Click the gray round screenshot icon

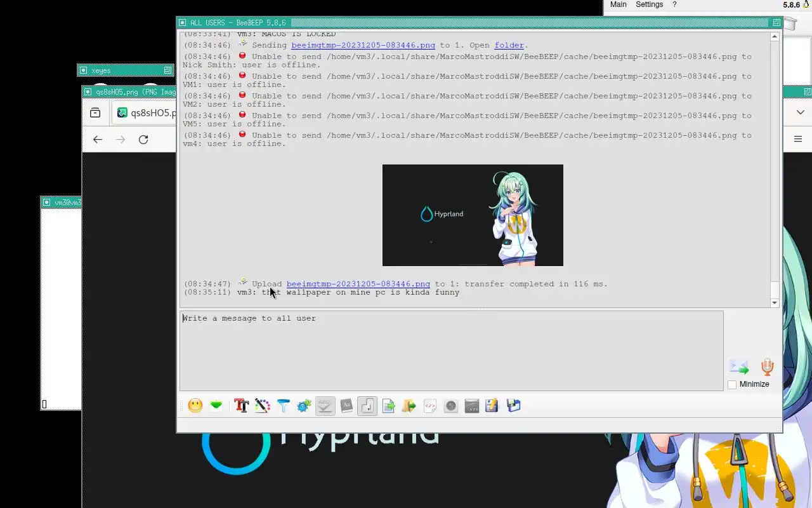click(x=451, y=406)
